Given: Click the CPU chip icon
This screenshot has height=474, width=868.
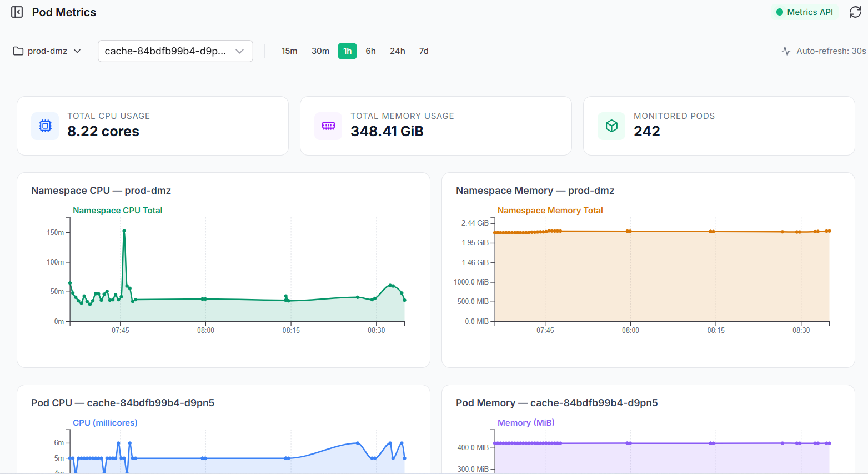Looking at the screenshot, I should coord(46,126).
